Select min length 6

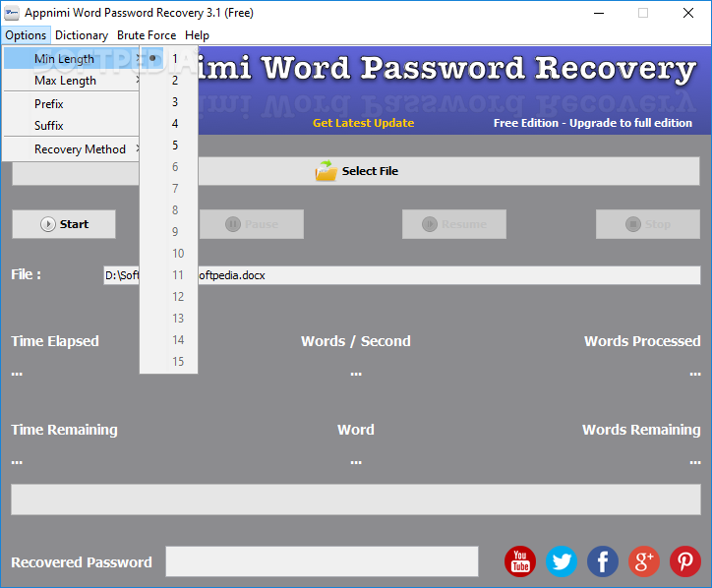pyautogui.click(x=168, y=167)
